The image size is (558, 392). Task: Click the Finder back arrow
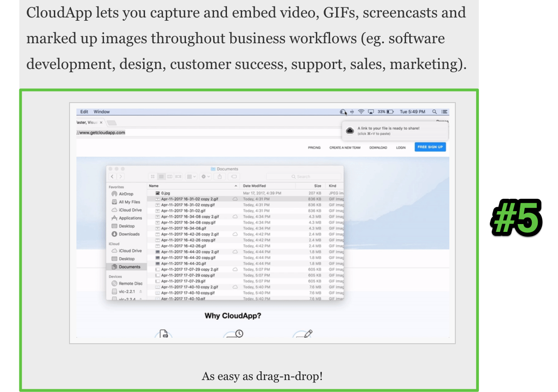[x=113, y=176]
